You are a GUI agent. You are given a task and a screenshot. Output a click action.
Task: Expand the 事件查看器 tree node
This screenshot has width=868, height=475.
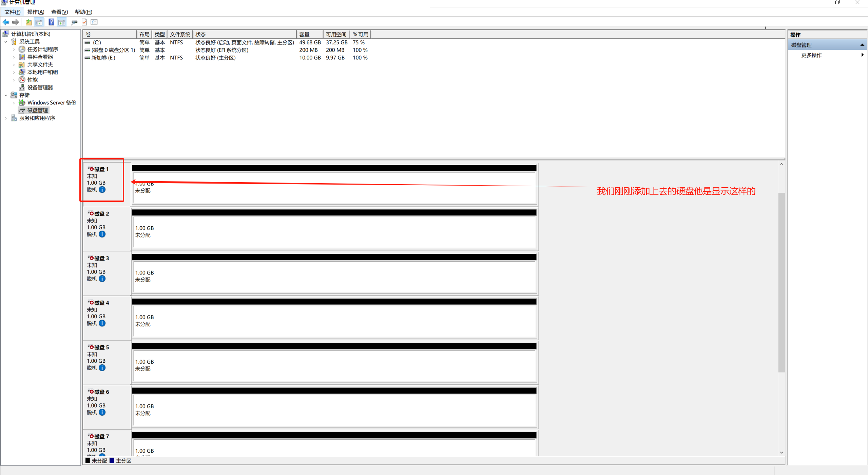point(14,57)
